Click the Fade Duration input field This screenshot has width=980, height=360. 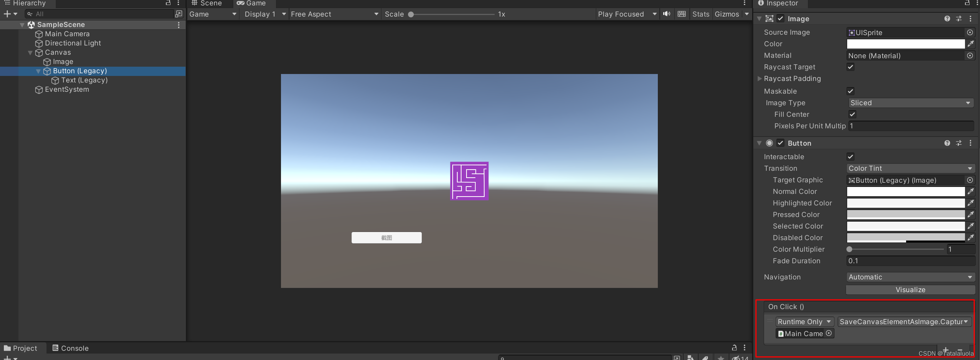(910, 261)
